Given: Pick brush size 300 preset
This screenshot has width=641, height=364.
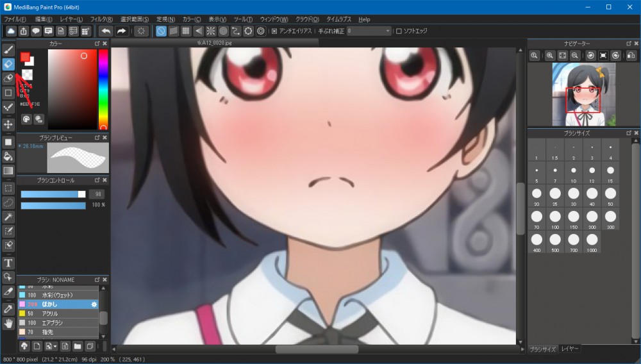Looking at the screenshot, I should [x=610, y=220].
